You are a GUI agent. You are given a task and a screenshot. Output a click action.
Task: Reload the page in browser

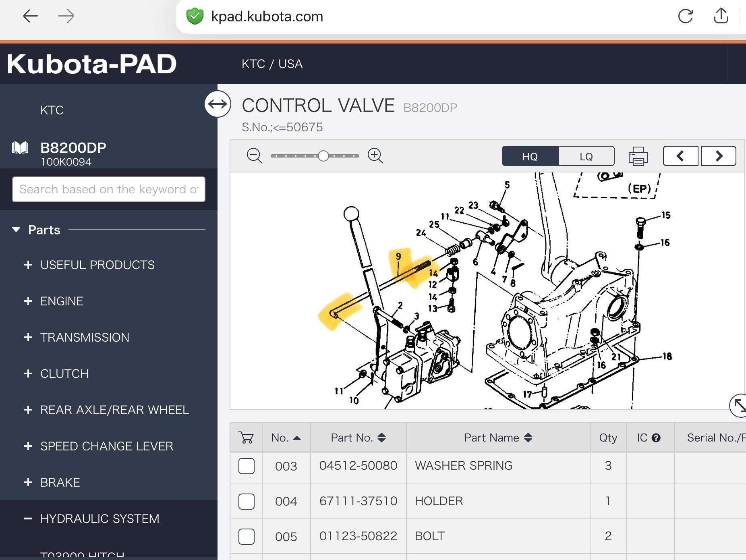(x=685, y=17)
